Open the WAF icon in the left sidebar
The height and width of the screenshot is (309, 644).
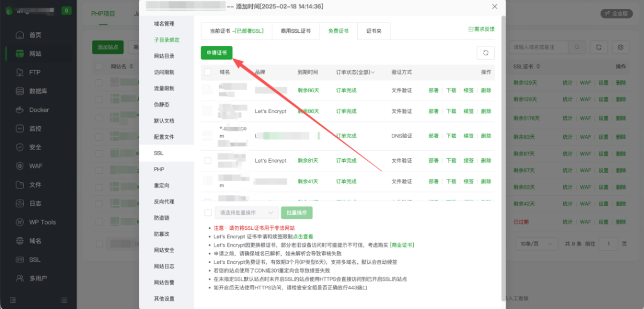[x=19, y=166]
